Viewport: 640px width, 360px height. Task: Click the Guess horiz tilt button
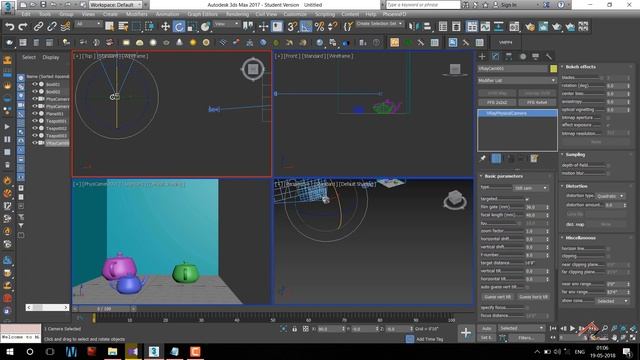[533, 297]
